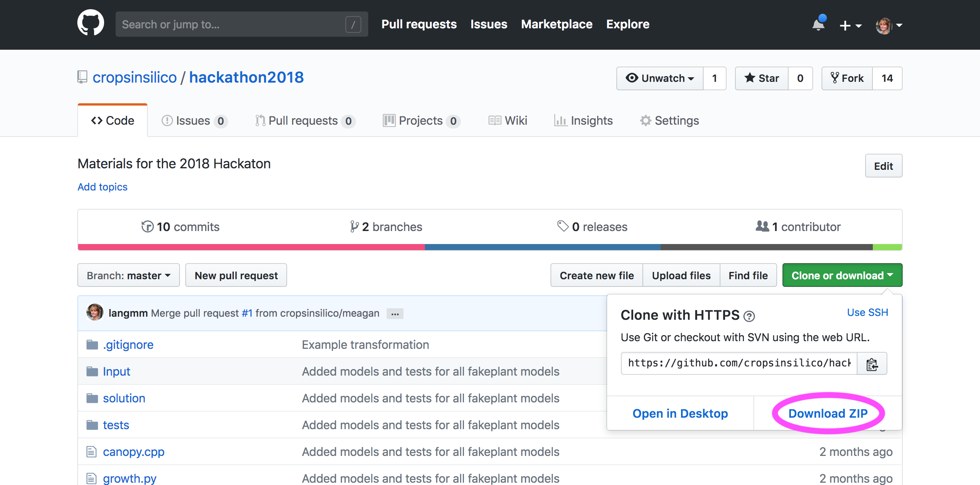
Task: Edit the repository description
Action: point(884,166)
